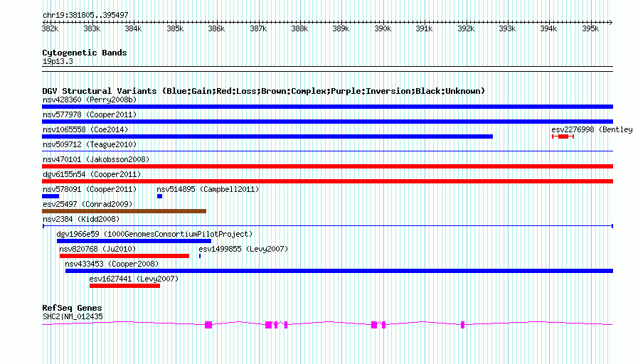
Task: Select the red dgv6155n54 loss bar
Action: pos(327,181)
